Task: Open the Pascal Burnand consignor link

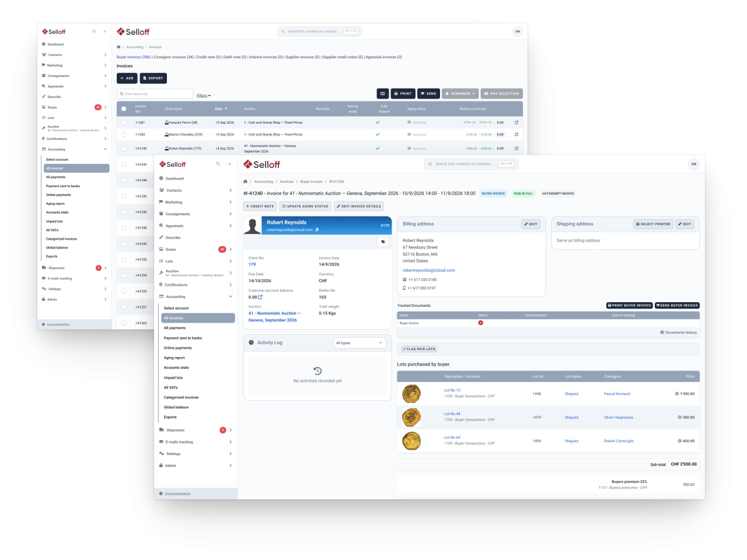Action: [x=617, y=394]
